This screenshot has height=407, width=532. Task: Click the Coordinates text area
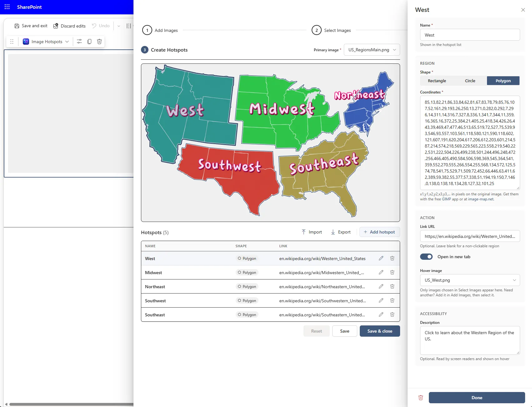[x=470, y=143]
